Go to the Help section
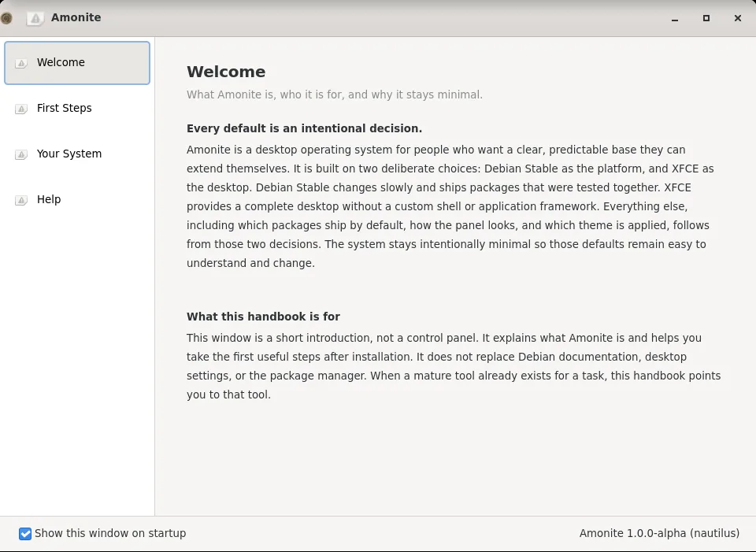756x552 pixels. coord(77,199)
